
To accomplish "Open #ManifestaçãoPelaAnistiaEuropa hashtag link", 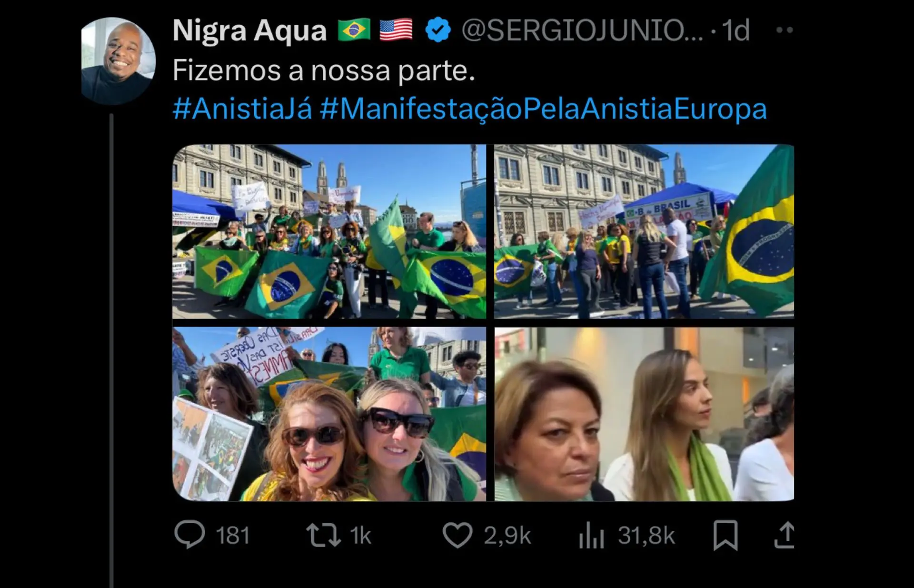I will coord(543,109).
